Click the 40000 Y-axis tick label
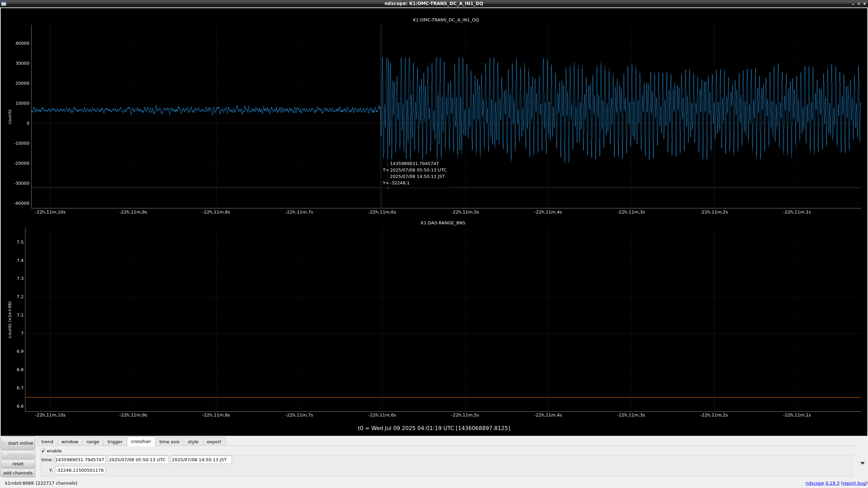This screenshot has height=488, width=868. pyautogui.click(x=22, y=43)
